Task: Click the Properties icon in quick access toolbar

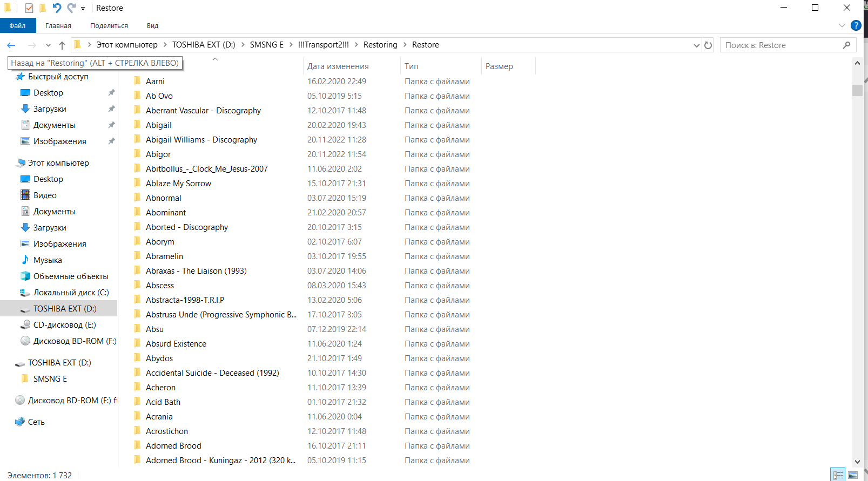Action: point(29,8)
